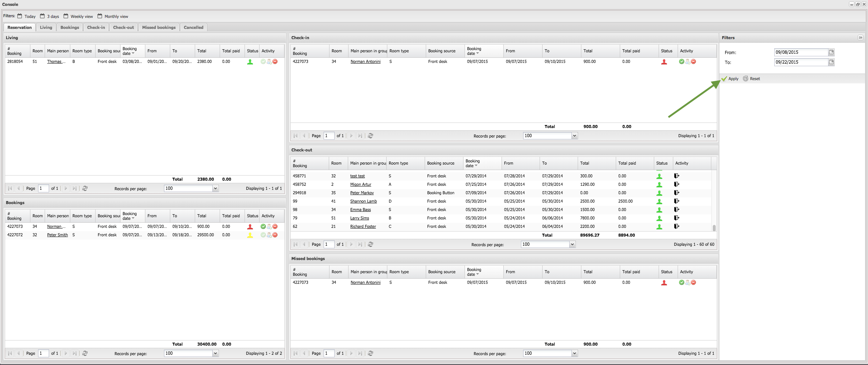Open Norman Antonini link in Missed bookings

tap(365, 282)
